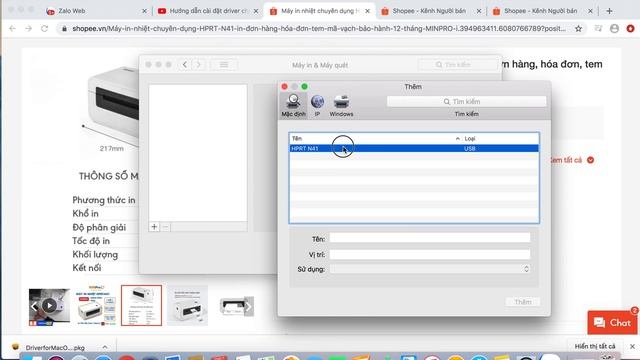Viewport: 640px width, 360px height.
Task: Open the Shopee Chat button
Action: click(612, 322)
